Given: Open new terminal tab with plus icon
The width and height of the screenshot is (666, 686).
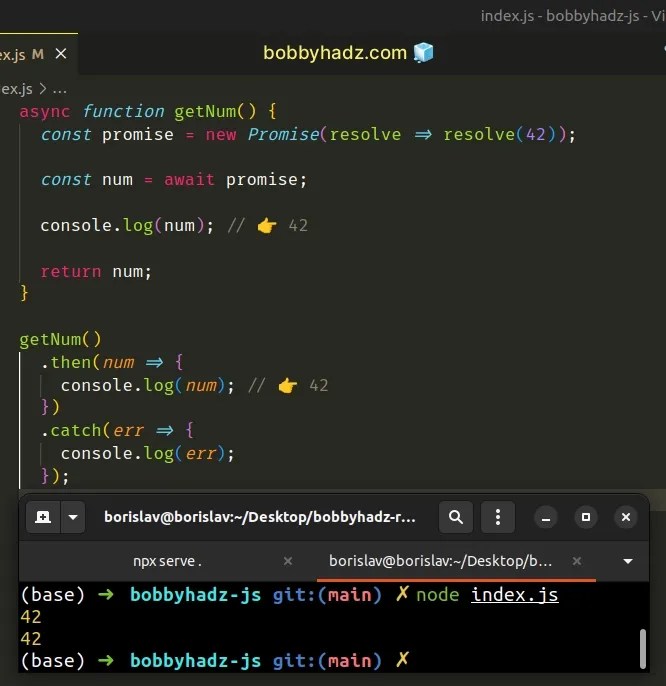Looking at the screenshot, I should tap(43, 517).
